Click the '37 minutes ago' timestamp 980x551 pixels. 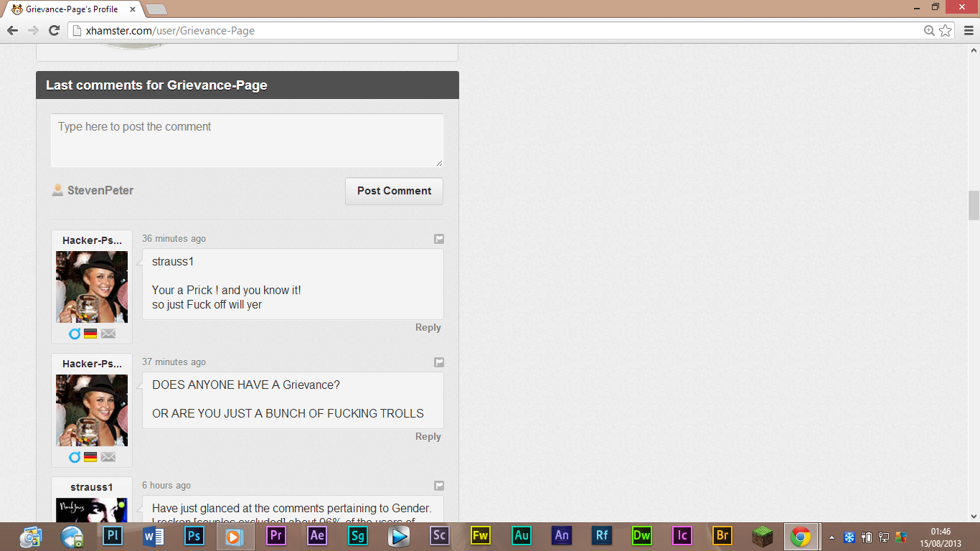tap(174, 362)
